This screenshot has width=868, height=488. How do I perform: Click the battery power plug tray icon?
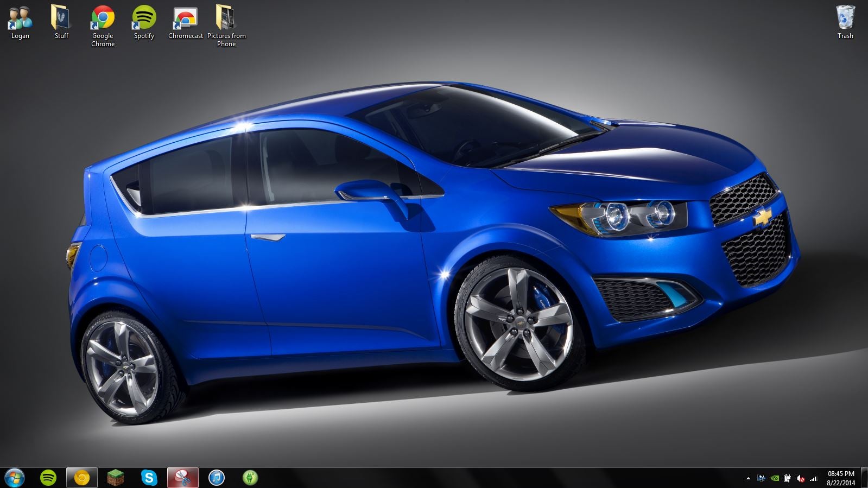(788, 478)
